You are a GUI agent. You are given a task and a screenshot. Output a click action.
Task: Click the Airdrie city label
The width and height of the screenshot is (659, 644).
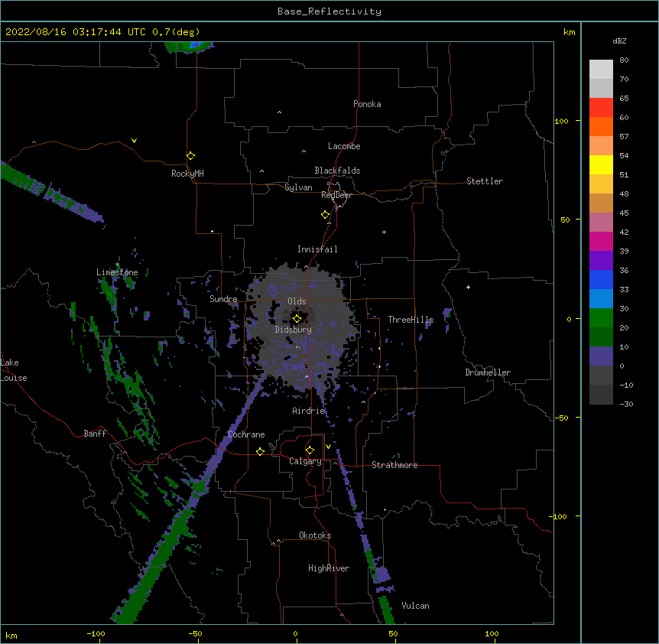pyautogui.click(x=309, y=411)
